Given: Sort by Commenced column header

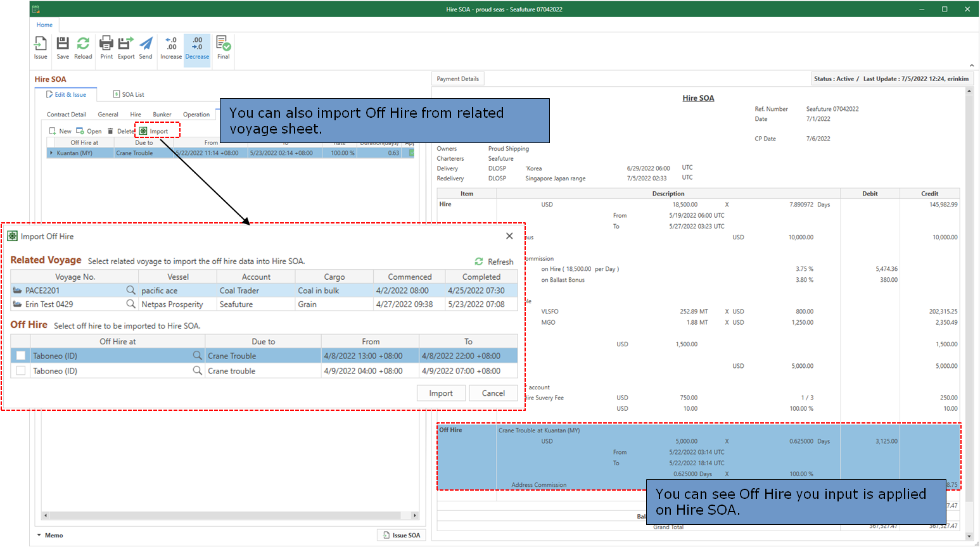Looking at the screenshot, I should point(409,277).
